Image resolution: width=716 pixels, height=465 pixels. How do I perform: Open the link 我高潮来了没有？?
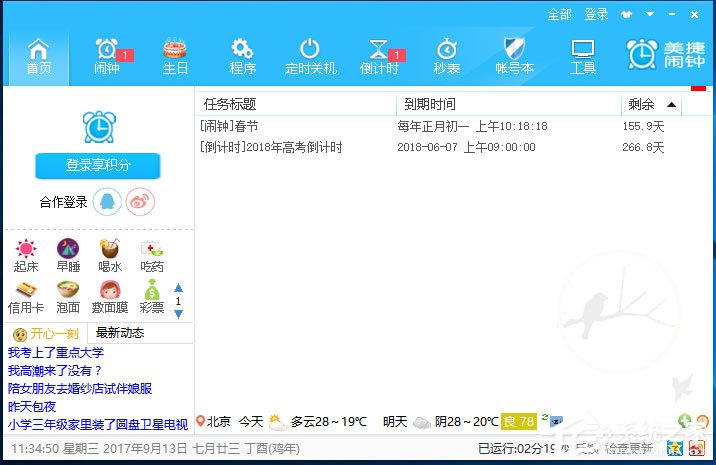click(x=55, y=370)
